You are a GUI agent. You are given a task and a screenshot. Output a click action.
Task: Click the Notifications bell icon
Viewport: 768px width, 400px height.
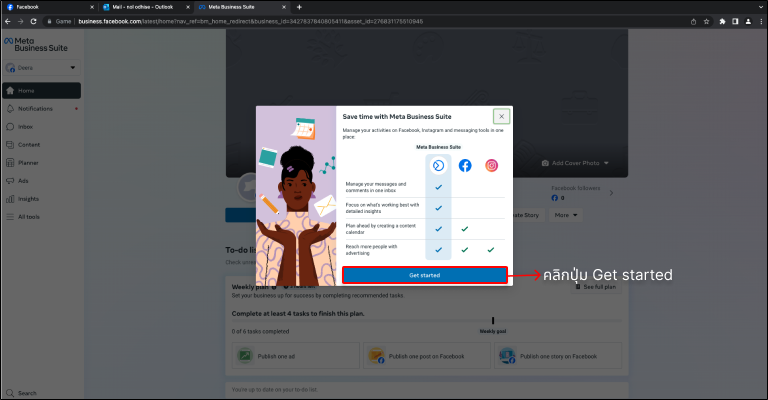[x=10, y=109]
